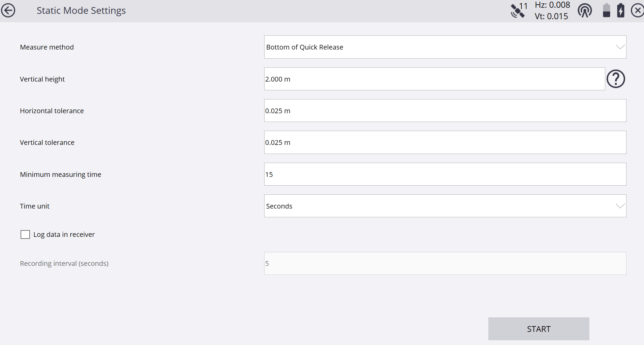Enable Log data in receiver checkbox

[x=25, y=234]
